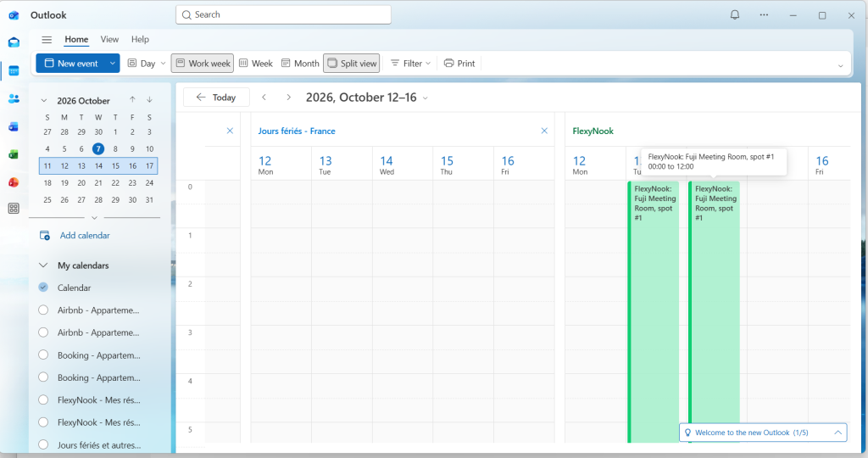Toggle Split view
The image size is (868, 458).
[352, 63]
